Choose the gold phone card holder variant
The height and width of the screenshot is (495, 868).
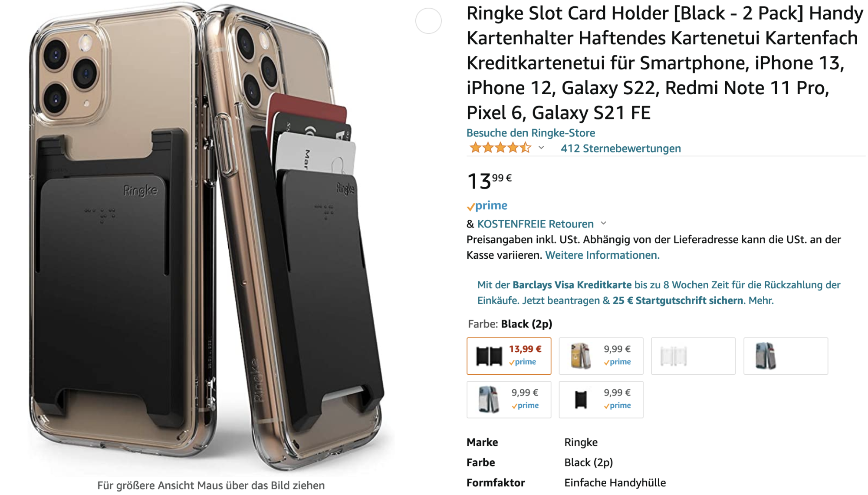(601, 356)
